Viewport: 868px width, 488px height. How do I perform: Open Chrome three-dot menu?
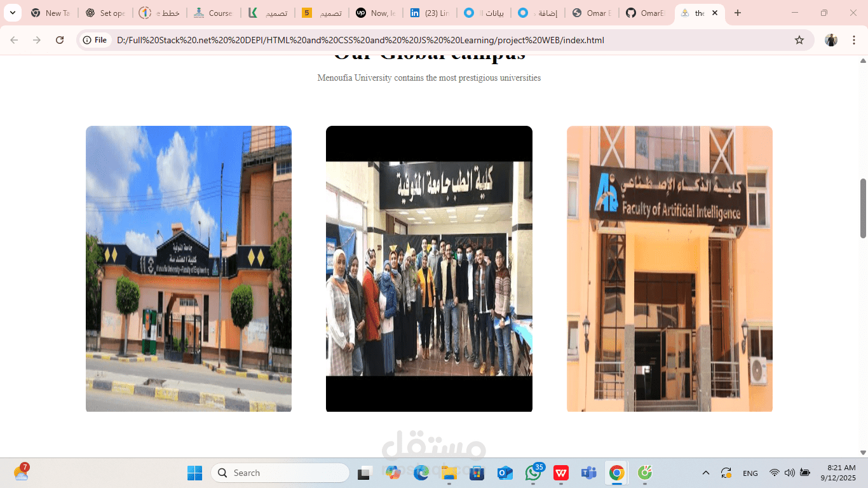point(853,40)
